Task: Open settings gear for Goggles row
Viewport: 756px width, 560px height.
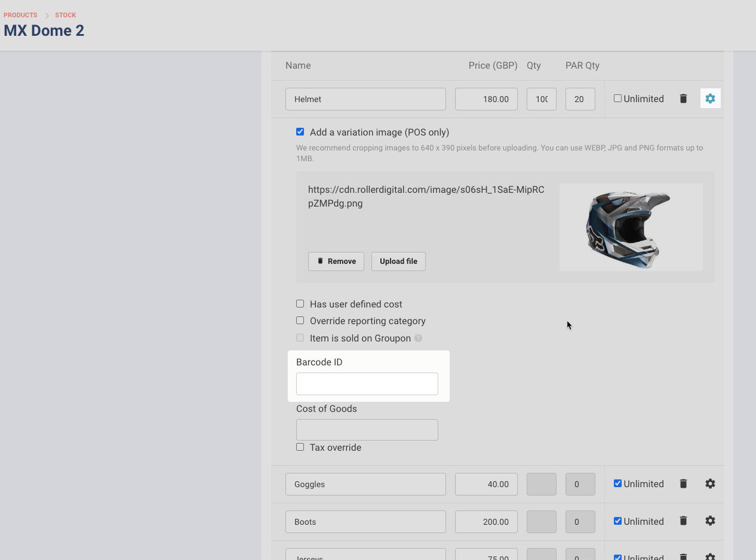Action: click(x=710, y=484)
